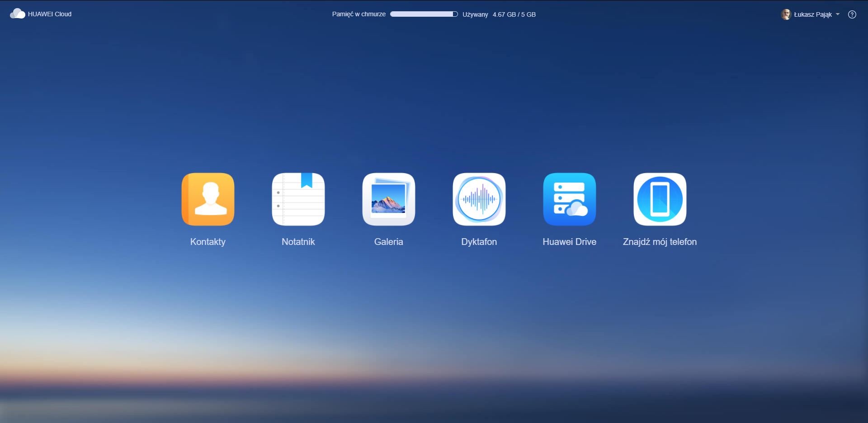Image resolution: width=868 pixels, height=423 pixels.
Task: Open the Galeria photo icon
Action: [389, 199]
